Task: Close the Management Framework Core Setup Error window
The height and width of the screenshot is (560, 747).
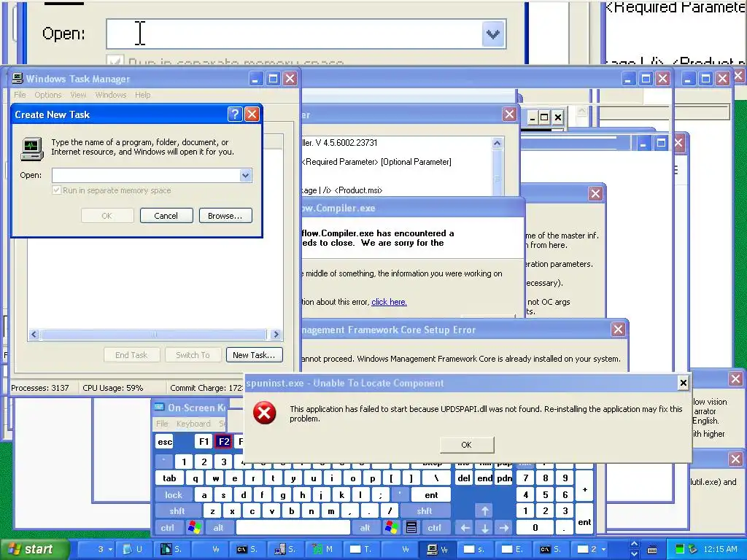Action: (618, 330)
